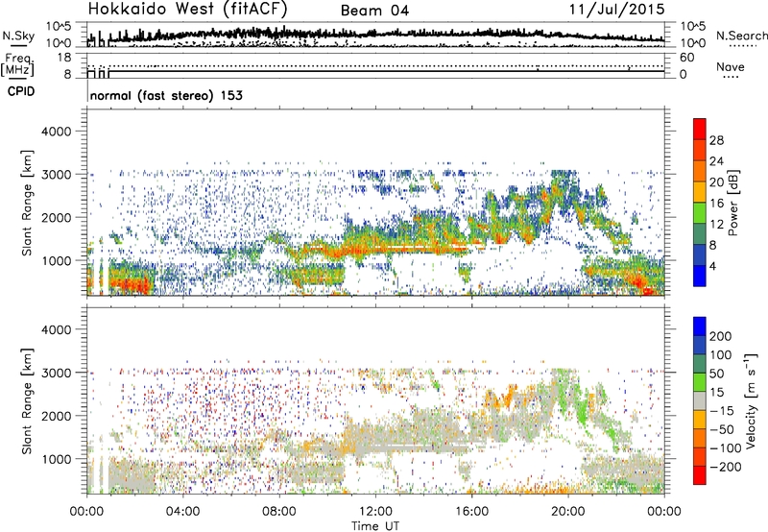The image size is (768, 532).
Task: Click the "1000" tick on the power panel
Action: [56, 260]
